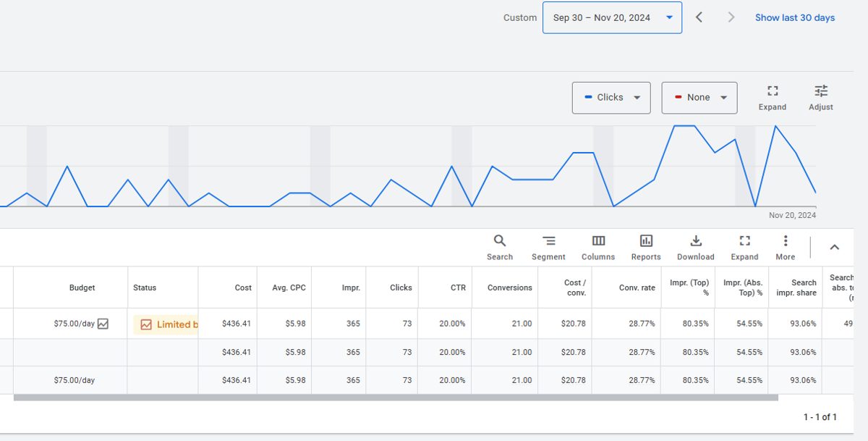Image resolution: width=868 pixels, height=441 pixels.
Task: Download the table data
Action: pos(695,248)
